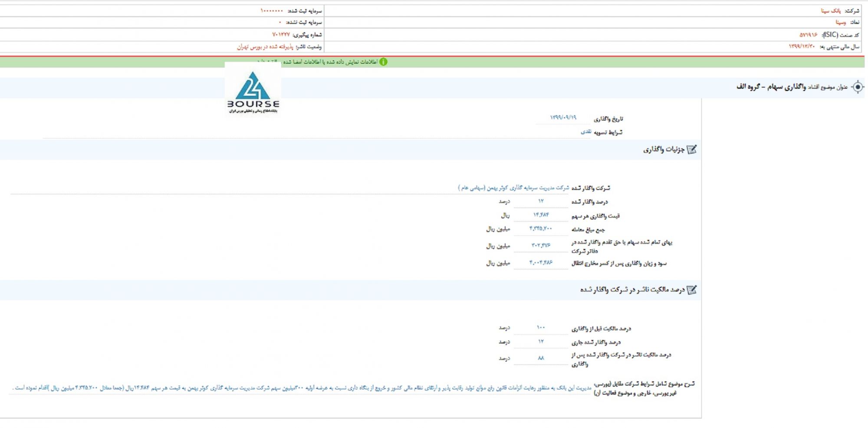The width and height of the screenshot is (868, 428).
Task: Click the green signed-information notice text
Action: [317, 62]
